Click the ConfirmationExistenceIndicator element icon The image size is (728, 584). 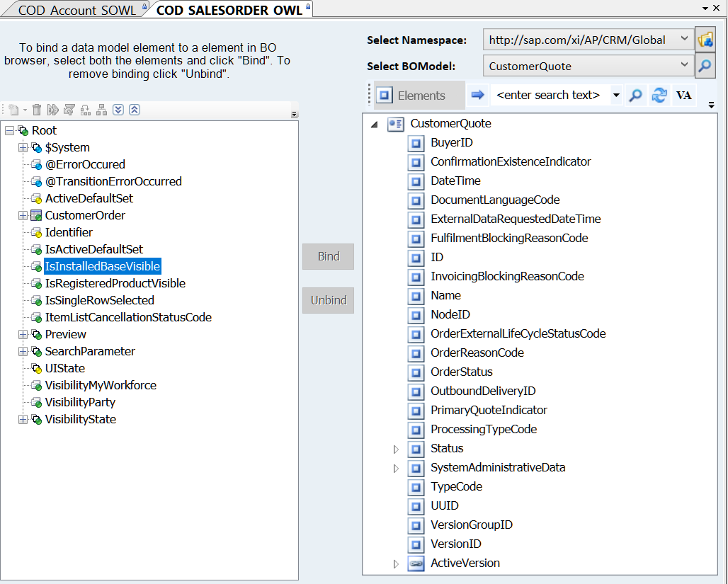[x=416, y=162]
